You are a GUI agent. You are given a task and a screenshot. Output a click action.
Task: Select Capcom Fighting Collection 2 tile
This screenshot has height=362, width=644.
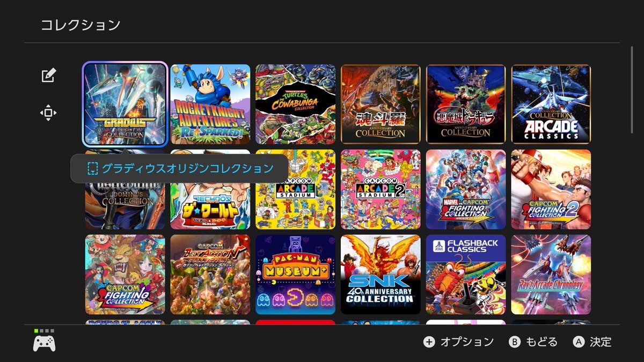[x=551, y=189]
